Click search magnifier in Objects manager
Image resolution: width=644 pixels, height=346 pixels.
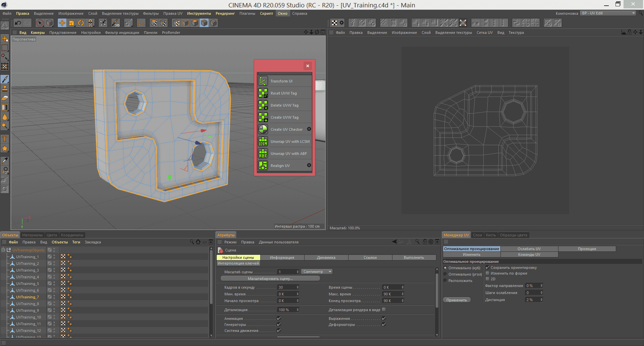pos(192,242)
